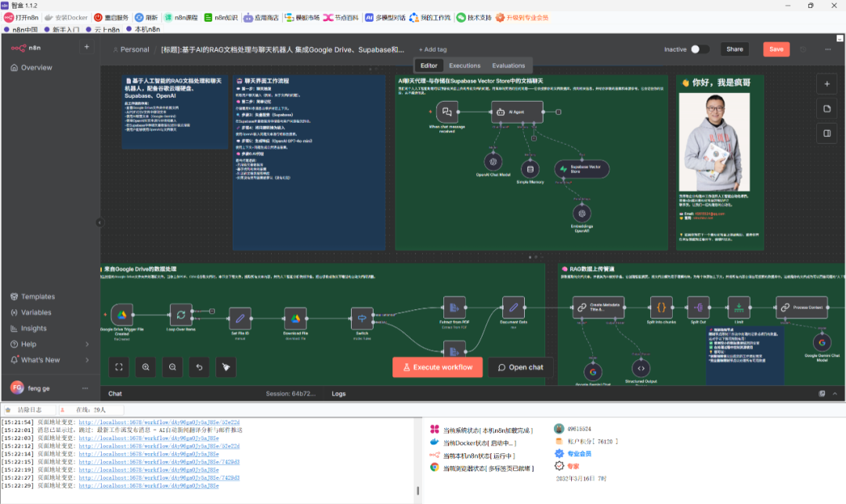Open the Limit node
The image size is (846, 504).
pos(739,308)
